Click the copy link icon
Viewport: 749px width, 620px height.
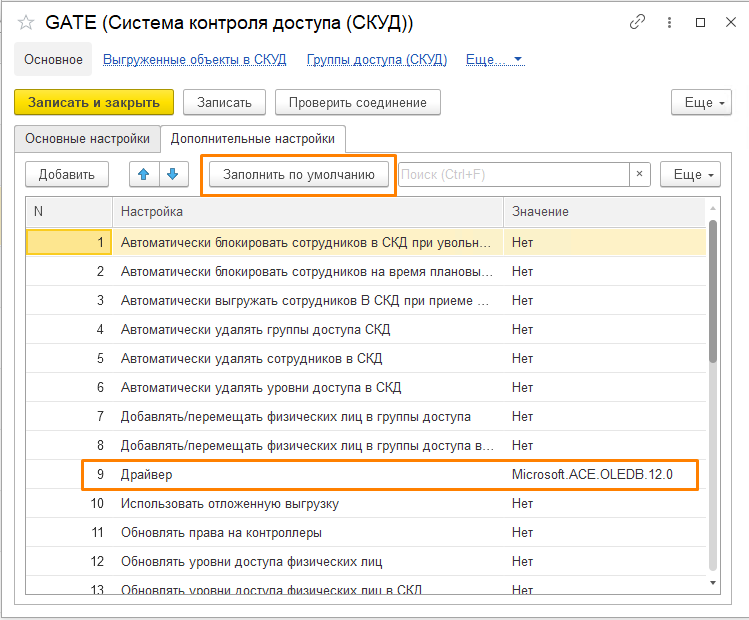[x=637, y=22]
